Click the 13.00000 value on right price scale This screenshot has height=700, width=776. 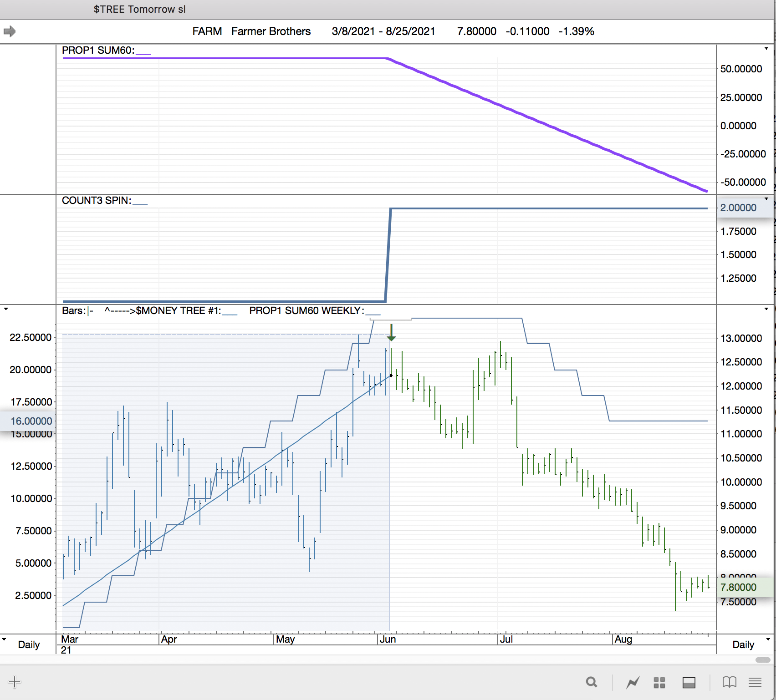click(741, 338)
